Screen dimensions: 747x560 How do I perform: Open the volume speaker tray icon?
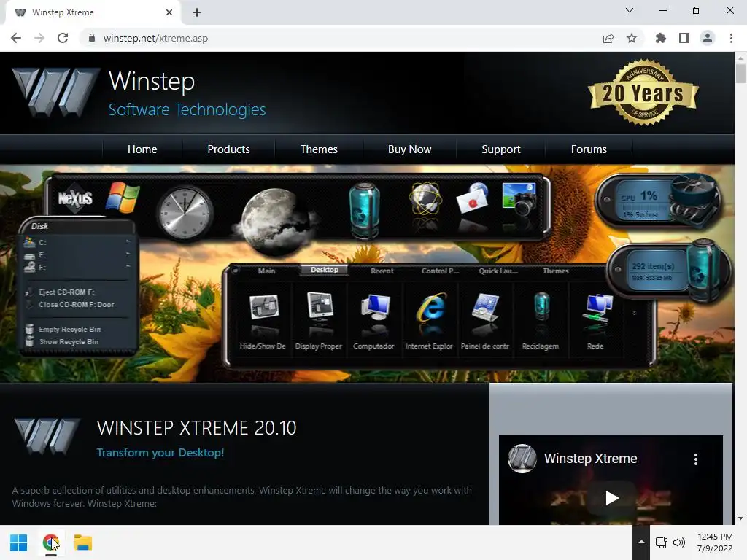[679, 542]
